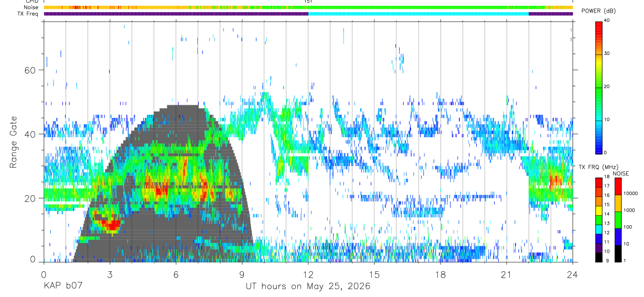Pick the purple 10-11 MHz frequency swatch
Image resolution: width=644 pixels, height=297 pixels.
coord(599,248)
